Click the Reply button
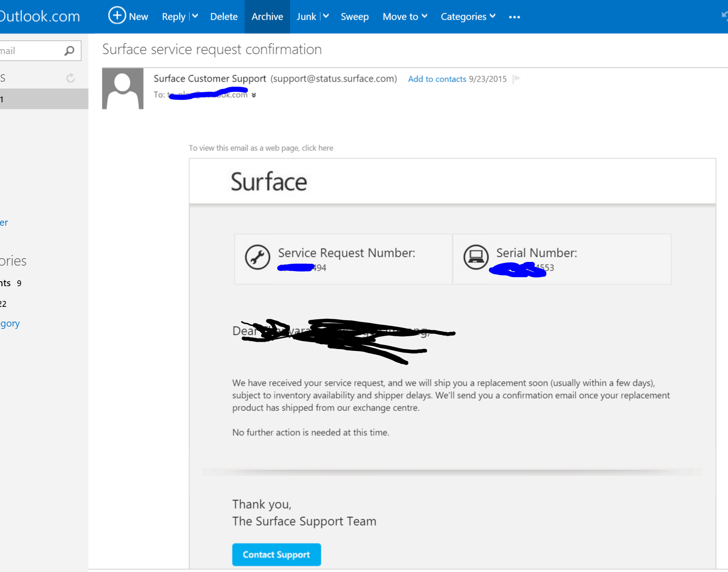Screen dimensions: 728x572 pyautogui.click(x=174, y=17)
